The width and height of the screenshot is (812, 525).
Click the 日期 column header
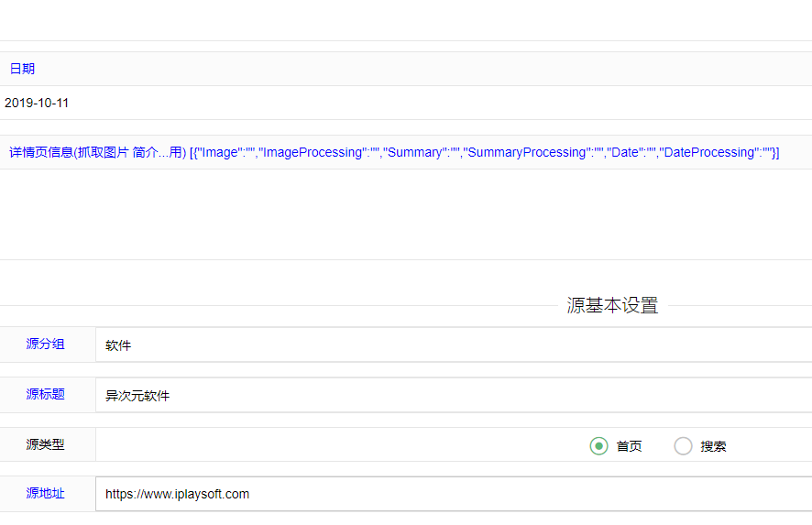(22, 69)
